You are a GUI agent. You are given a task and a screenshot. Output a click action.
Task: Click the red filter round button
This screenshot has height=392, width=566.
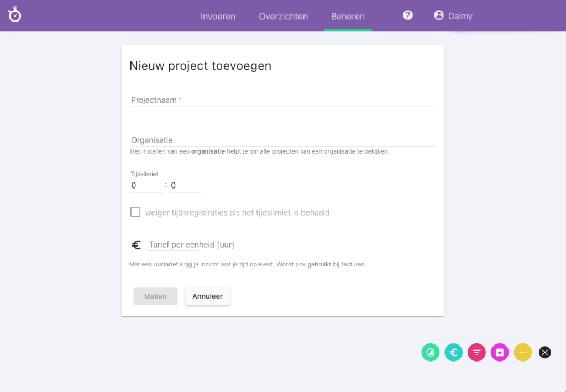coord(476,352)
